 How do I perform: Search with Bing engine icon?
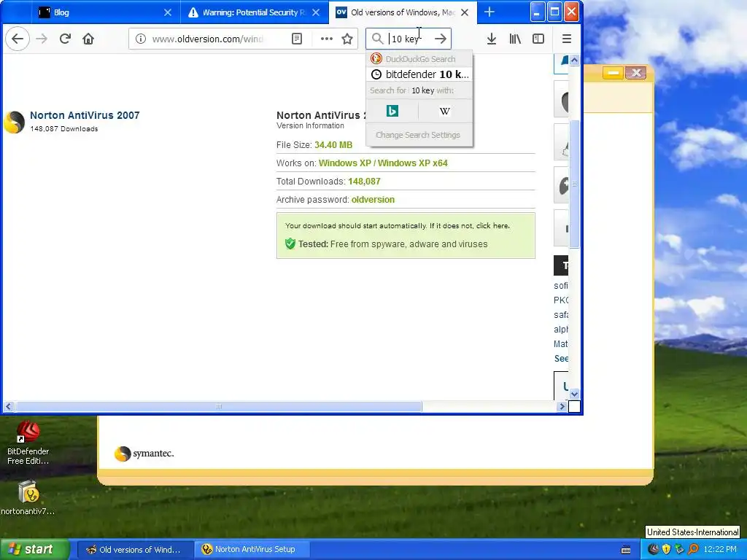(x=392, y=111)
